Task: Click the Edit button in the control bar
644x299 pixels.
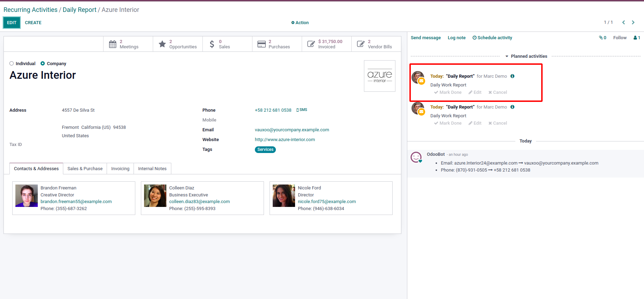Action: (x=12, y=23)
